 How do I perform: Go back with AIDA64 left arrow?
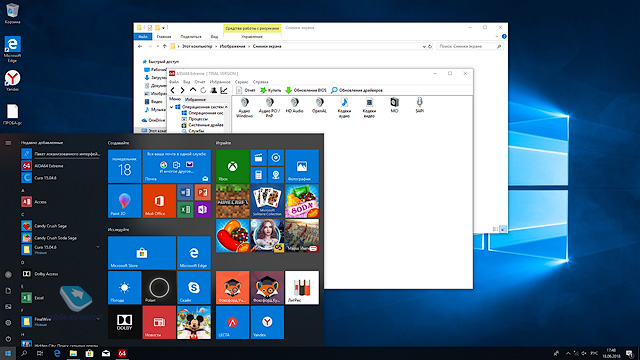point(173,90)
